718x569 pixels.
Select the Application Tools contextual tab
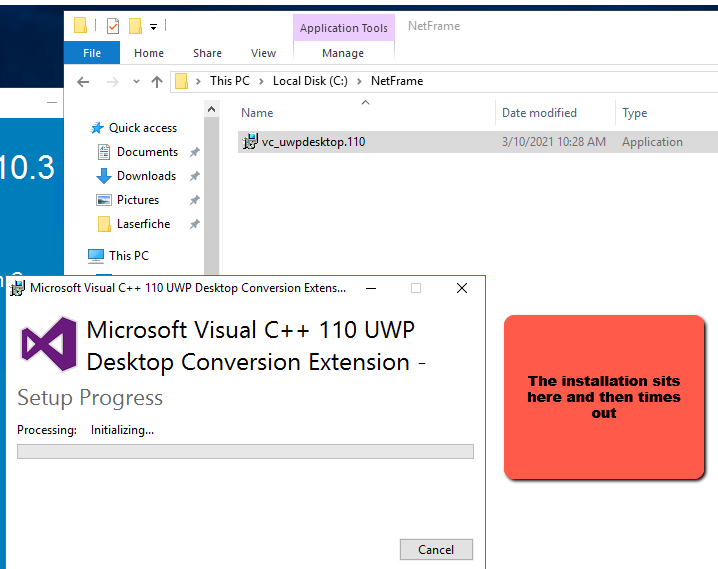[344, 28]
